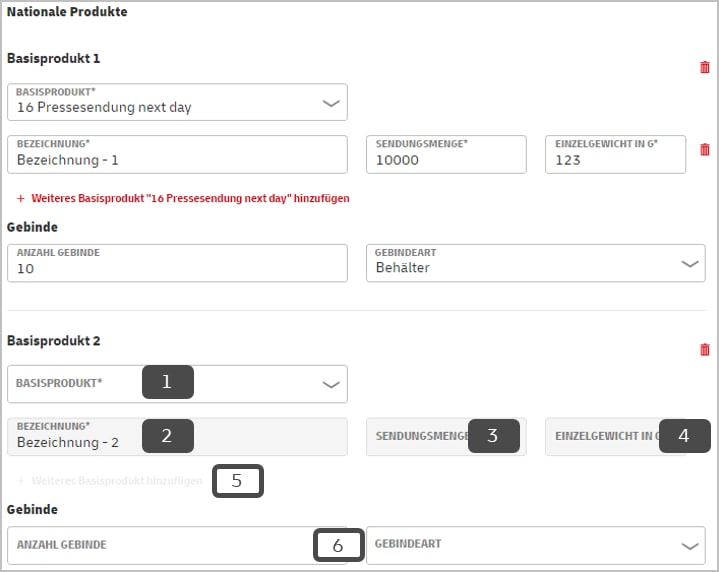Click the greyed 'Weiteres Basisprodukt hinzufügen' link
This screenshot has height=572, width=719.
point(110,481)
